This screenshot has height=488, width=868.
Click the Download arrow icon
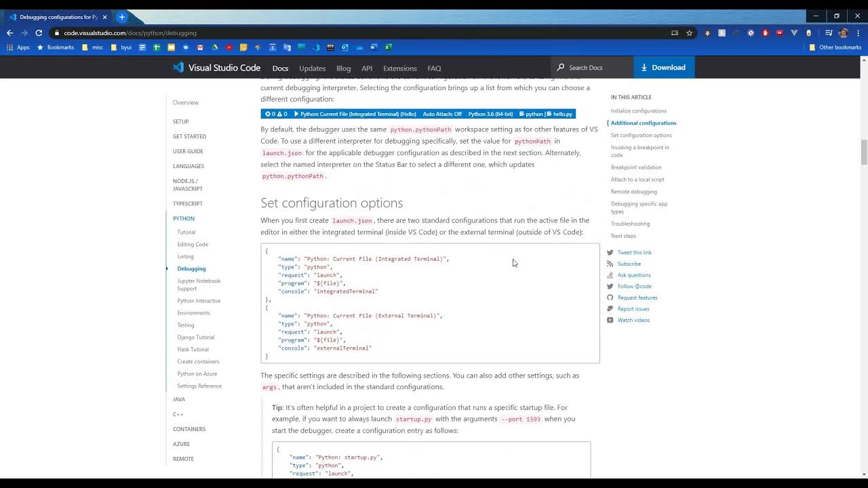point(645,68)
